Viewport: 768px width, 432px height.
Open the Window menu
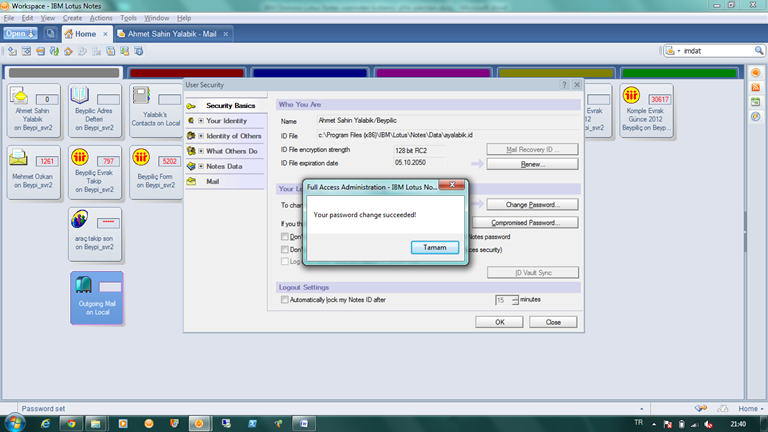tap(156, 18)
